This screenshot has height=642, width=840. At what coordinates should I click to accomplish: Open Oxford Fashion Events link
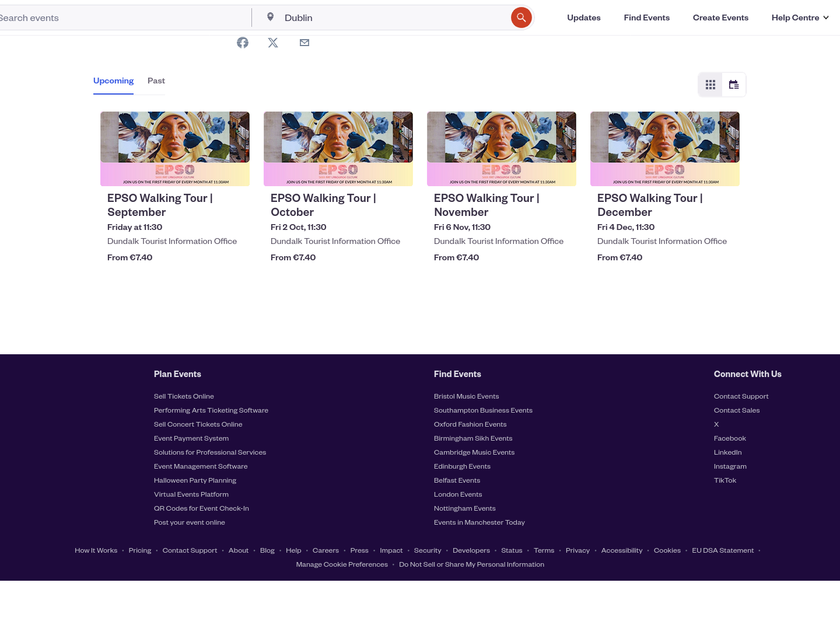point(470,424)
